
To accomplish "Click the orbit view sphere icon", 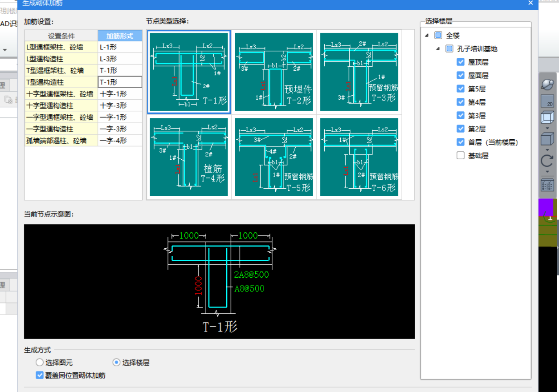I will (x=547, y=85).
